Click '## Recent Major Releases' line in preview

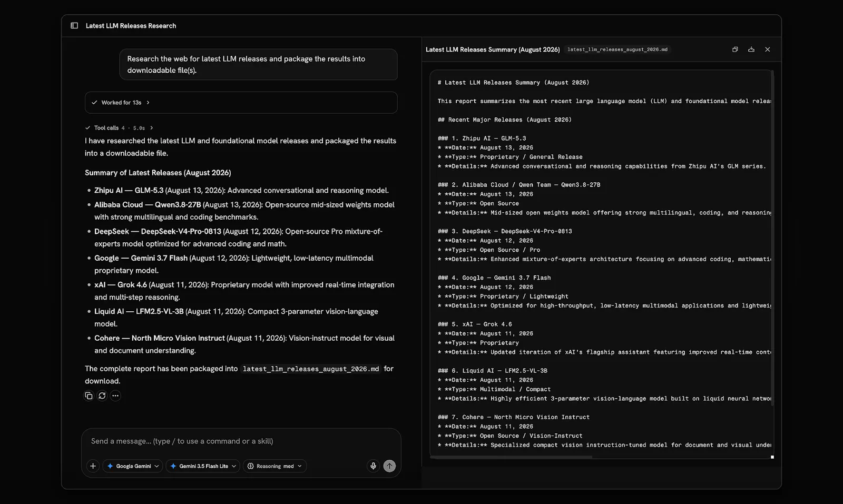[504, 120]
